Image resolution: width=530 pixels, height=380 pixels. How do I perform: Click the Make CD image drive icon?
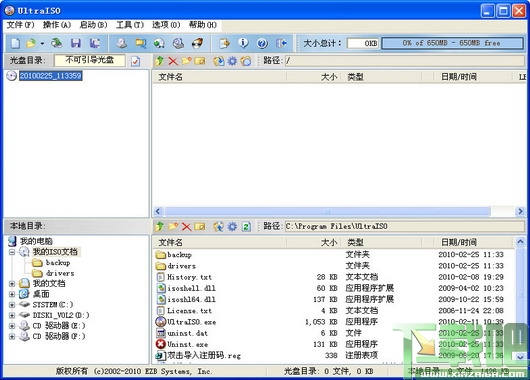click(122, 43)
